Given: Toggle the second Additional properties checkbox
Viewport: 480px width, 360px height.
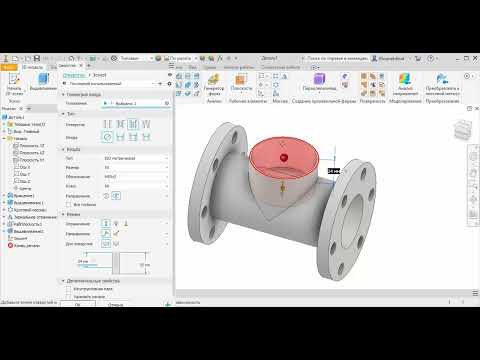Looking at the screenshot, I should click(x=69, y=296).
